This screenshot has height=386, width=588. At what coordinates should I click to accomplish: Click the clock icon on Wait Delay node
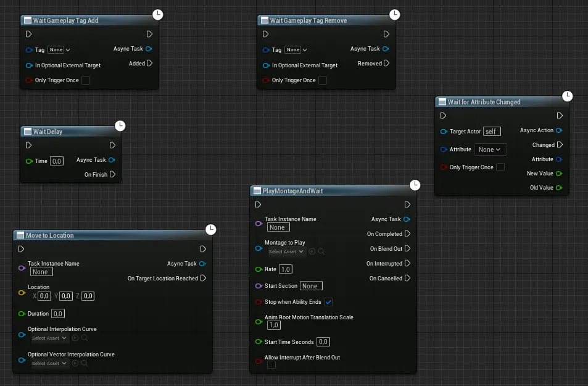click(x=120, y=125)
